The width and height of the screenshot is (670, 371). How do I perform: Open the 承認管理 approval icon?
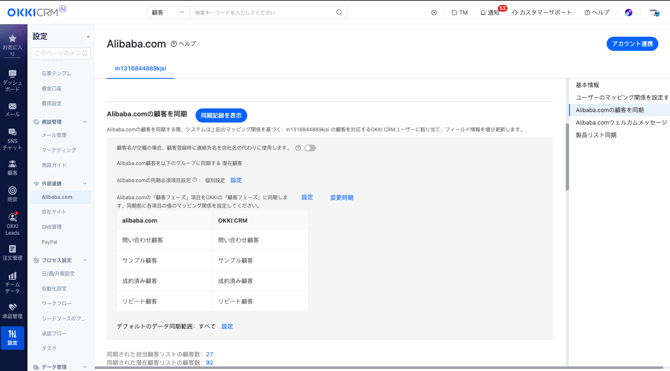click(12, 307)
